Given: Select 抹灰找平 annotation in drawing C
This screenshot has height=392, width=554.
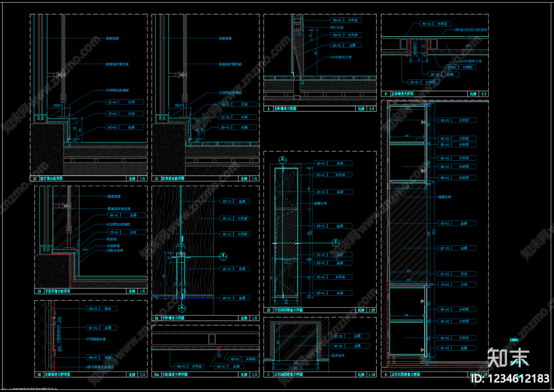Looking at the screenshot, I should point(338,355).
